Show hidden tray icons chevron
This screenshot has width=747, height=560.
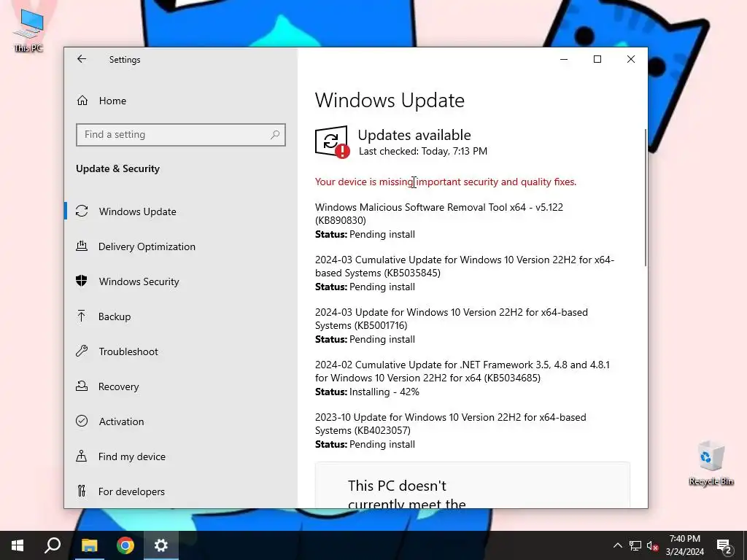click(617, 545)
